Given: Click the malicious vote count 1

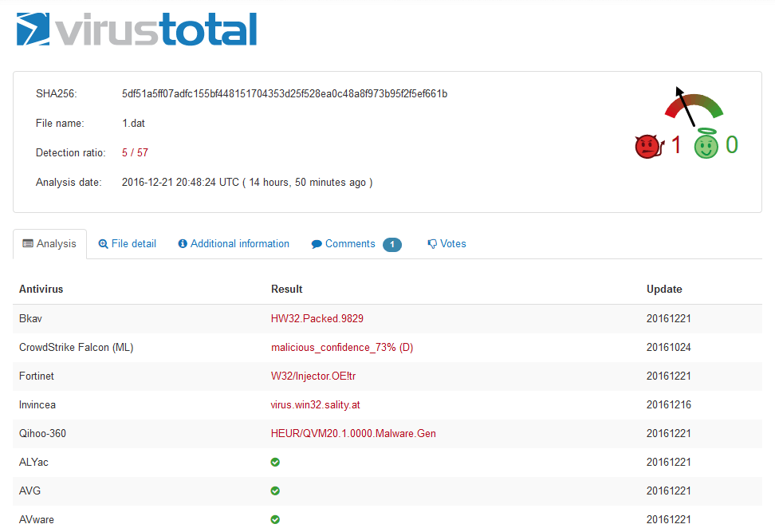Looking at the screenshot, I should pyautogui.click(x=676, y=145).
